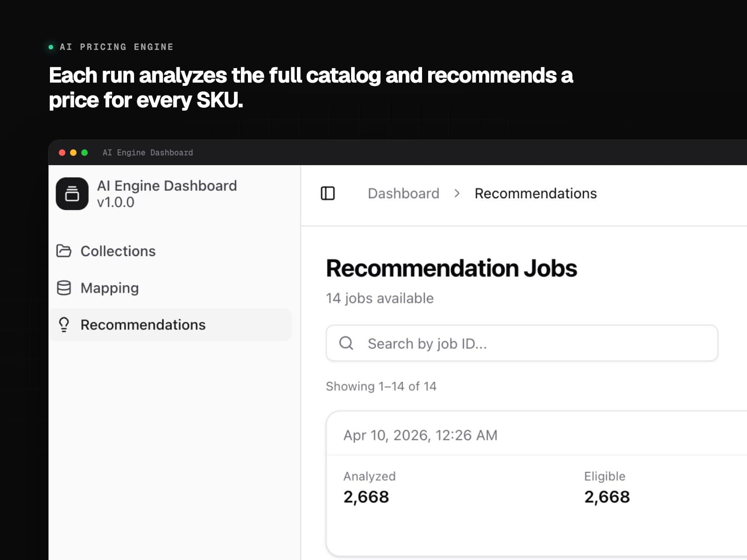Screen dimensions: 747x560
Task: Click the Recommendations lightbulb icon
Action: 64,325
